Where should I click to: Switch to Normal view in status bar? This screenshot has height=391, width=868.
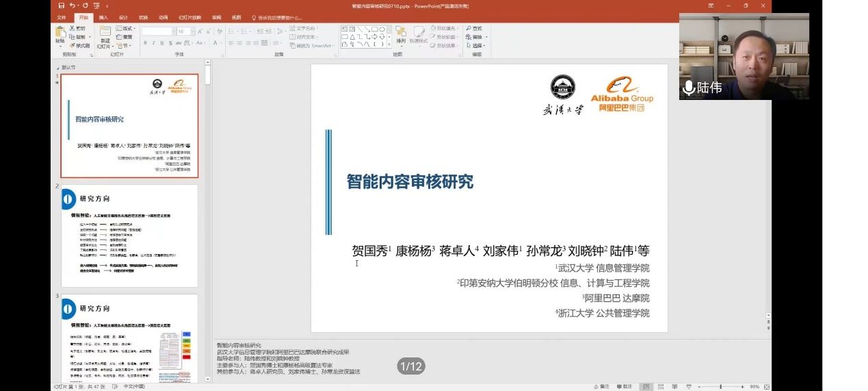pyautogui.click(x=646, y=386)
